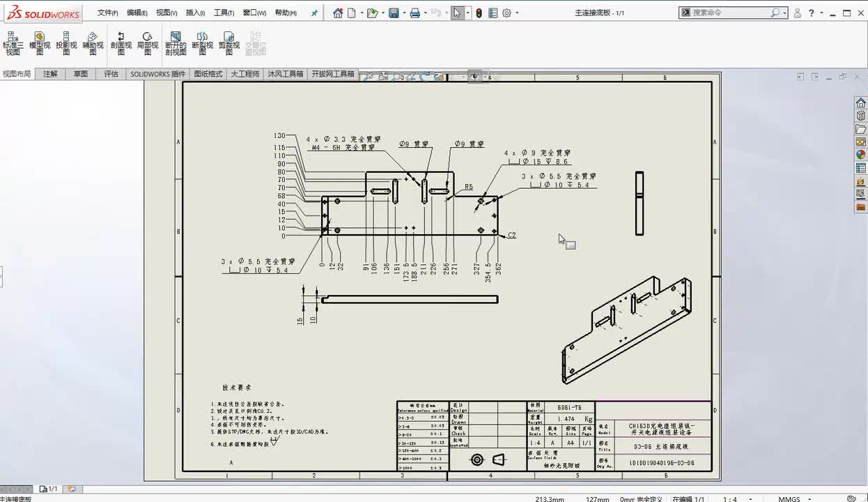
Task: Expand the Options gear dropdown arrow
Action: click(x=517, y=13)
